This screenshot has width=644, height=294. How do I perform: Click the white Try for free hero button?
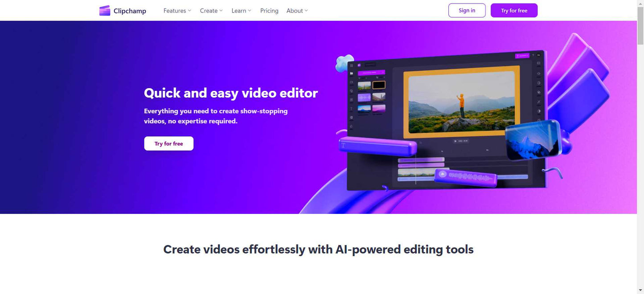[x=168, y=143]
